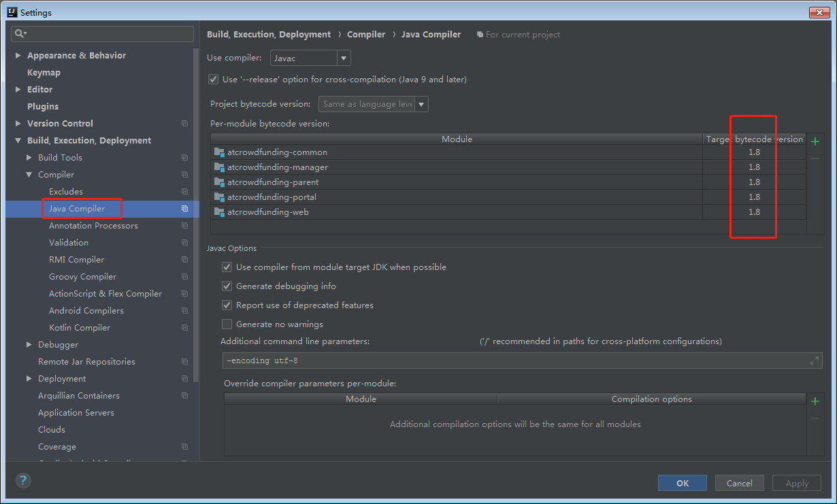Click the project-level icon beside Annotation Processors
The height and width of the screenshot is (504, 837).
click(184, 226)
